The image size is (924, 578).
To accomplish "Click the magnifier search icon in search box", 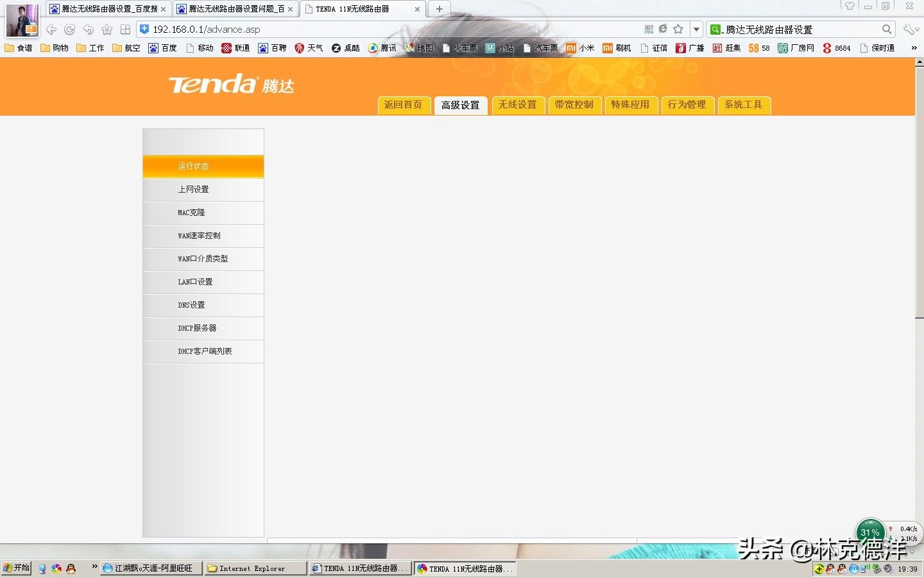I will pos(887,29).
